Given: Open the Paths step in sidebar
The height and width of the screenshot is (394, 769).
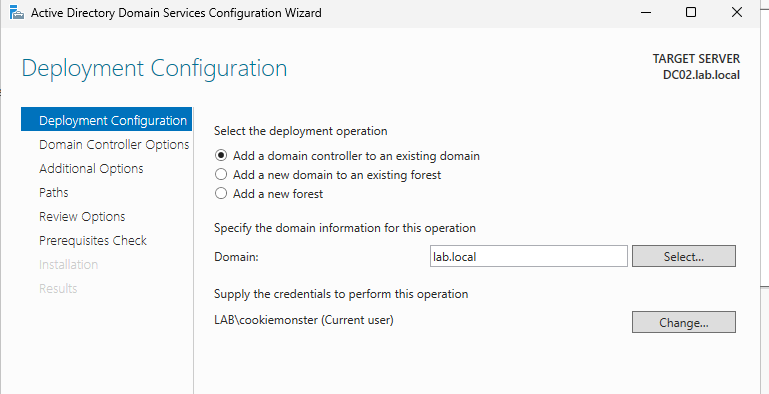Looking at the screenshot, I should pos(53,193).
